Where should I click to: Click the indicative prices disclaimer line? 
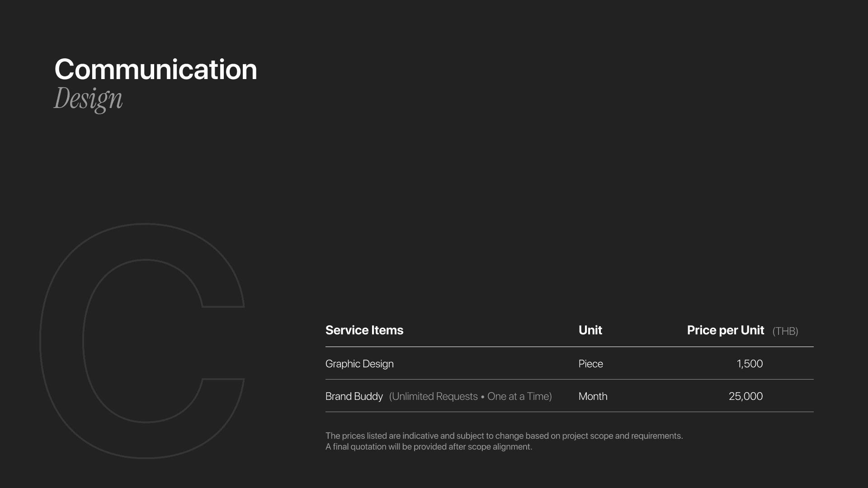504,436
